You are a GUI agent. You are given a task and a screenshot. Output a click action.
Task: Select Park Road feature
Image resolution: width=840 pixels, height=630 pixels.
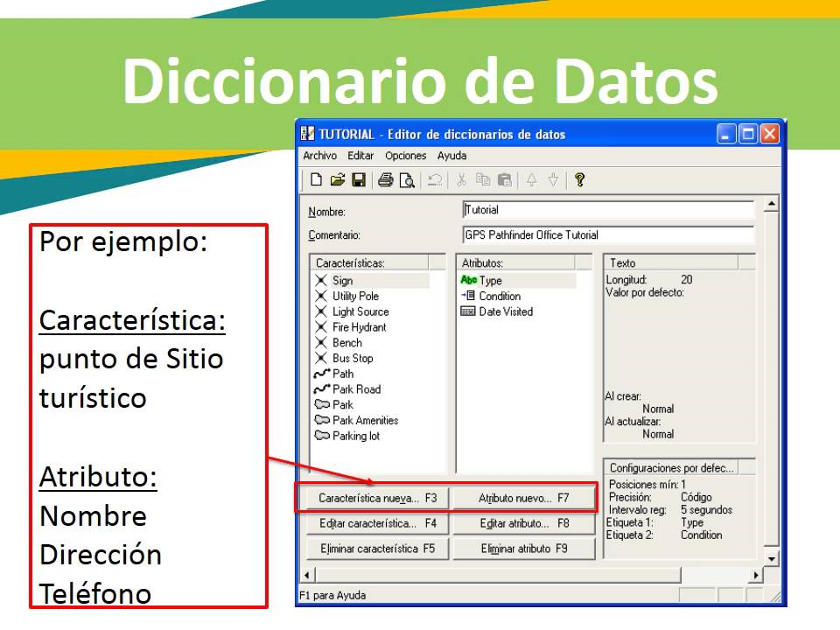(x=356, y=388)
